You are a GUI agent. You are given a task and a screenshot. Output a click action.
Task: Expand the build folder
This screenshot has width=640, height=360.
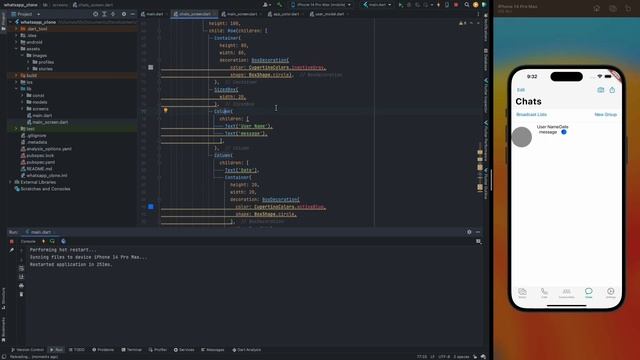point(16,76)
